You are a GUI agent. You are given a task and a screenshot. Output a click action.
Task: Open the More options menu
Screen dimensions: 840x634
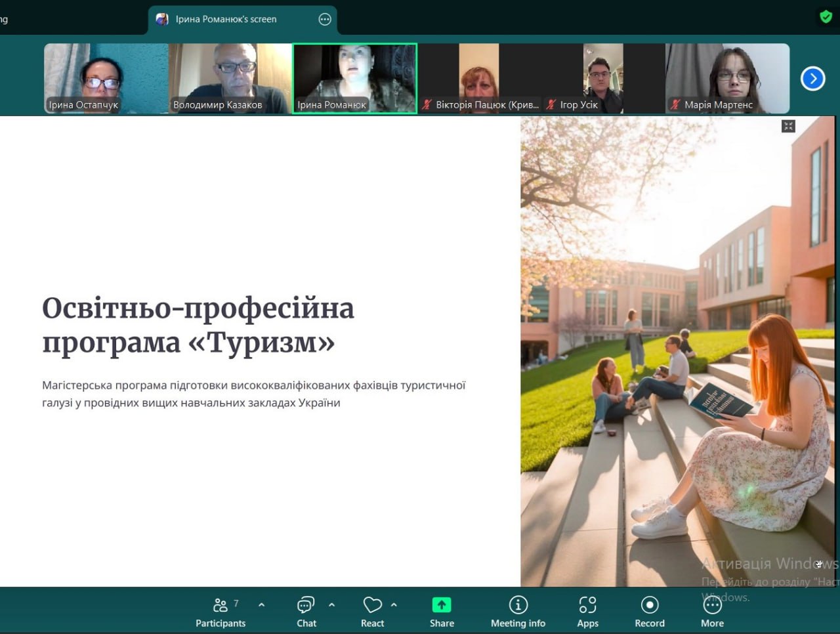point(712,612)
